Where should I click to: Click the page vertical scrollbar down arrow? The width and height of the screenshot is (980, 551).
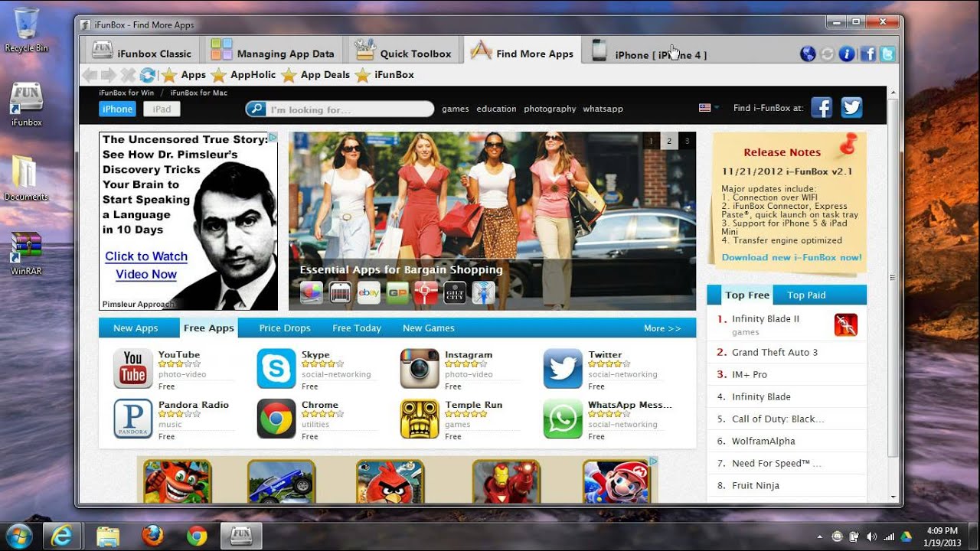coord(893,497)
